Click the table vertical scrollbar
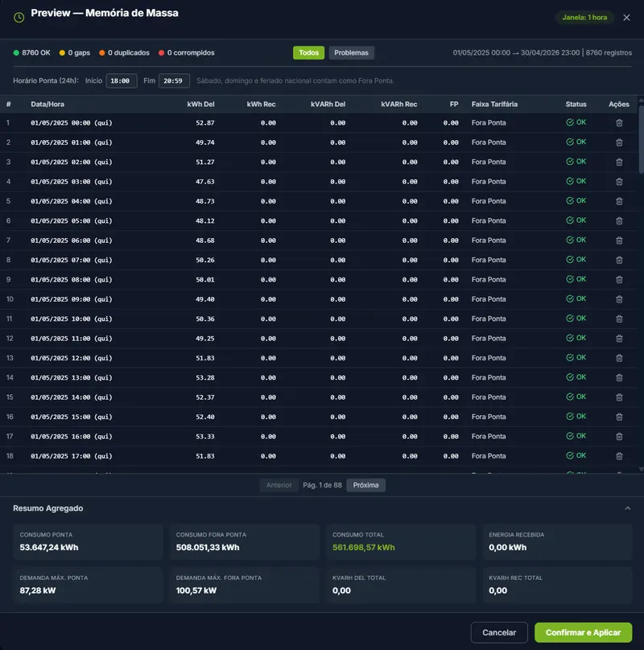This screenshot has width=644, height=650. (x=641, y=139)
